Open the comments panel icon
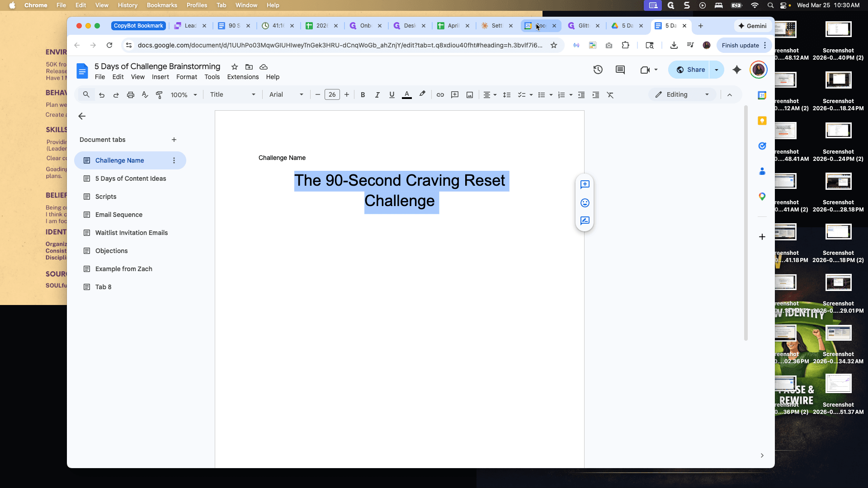The height and width of the screenshot is (488, 868). [620, 70]
